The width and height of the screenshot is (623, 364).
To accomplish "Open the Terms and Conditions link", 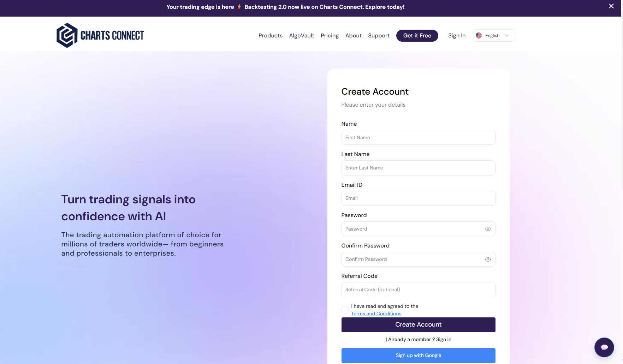I will (376, 314).
